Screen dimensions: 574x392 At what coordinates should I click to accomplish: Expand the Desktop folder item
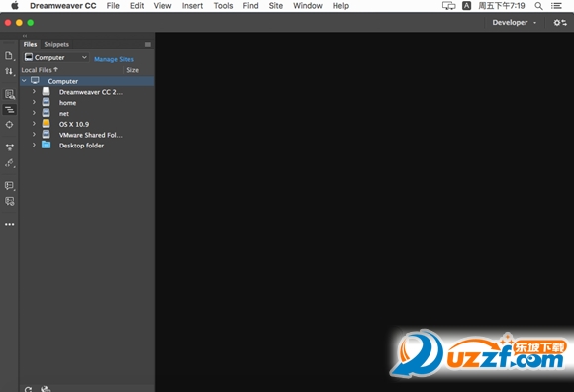click(x=34, y=145)
